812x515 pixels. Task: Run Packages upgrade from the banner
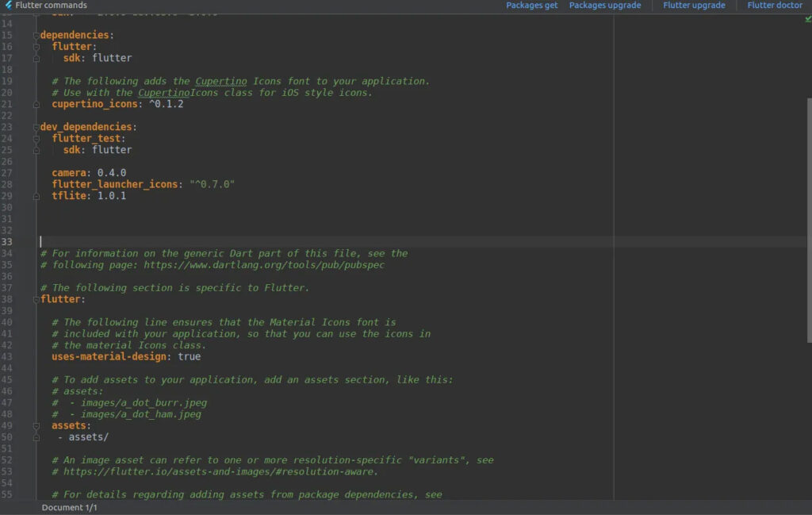click(603, 6)
